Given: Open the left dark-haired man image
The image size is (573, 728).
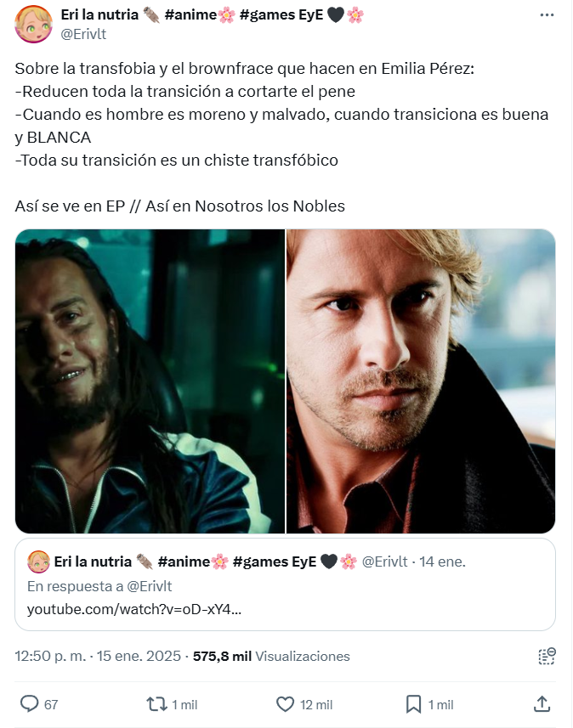Looking at the screenshot, I should [150, 381].
